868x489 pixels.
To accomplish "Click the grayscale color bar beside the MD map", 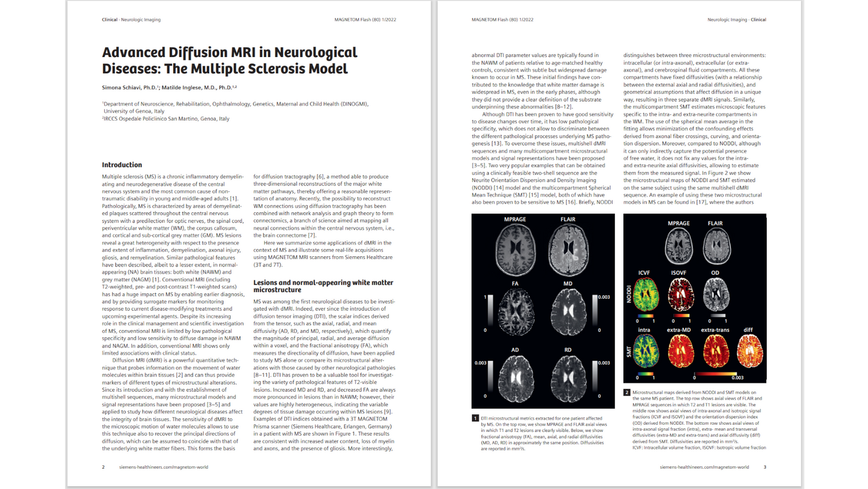I will pyautogui.click(x=595, y=310).
